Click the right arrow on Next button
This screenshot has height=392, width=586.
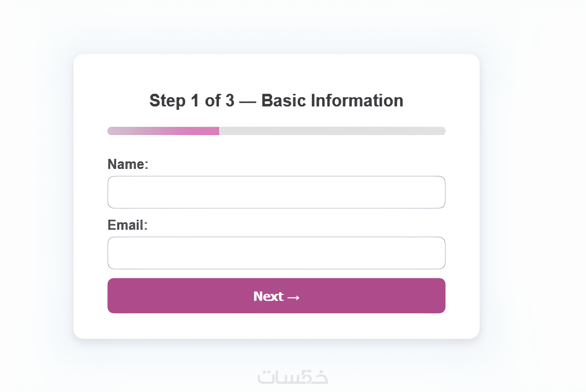pos(293,298)
